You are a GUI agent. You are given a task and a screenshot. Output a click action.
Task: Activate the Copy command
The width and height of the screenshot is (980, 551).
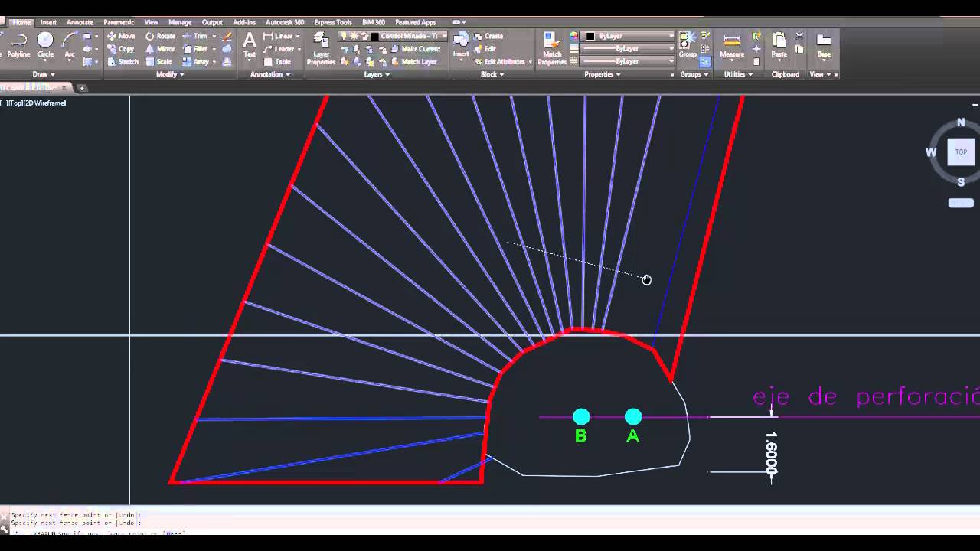pos(121,49)
